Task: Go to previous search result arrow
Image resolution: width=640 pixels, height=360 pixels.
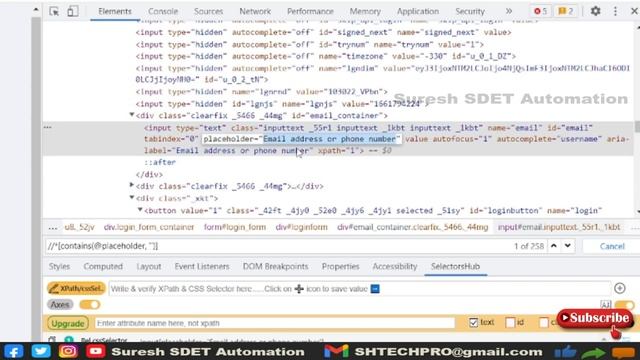Action: [554, 246]
